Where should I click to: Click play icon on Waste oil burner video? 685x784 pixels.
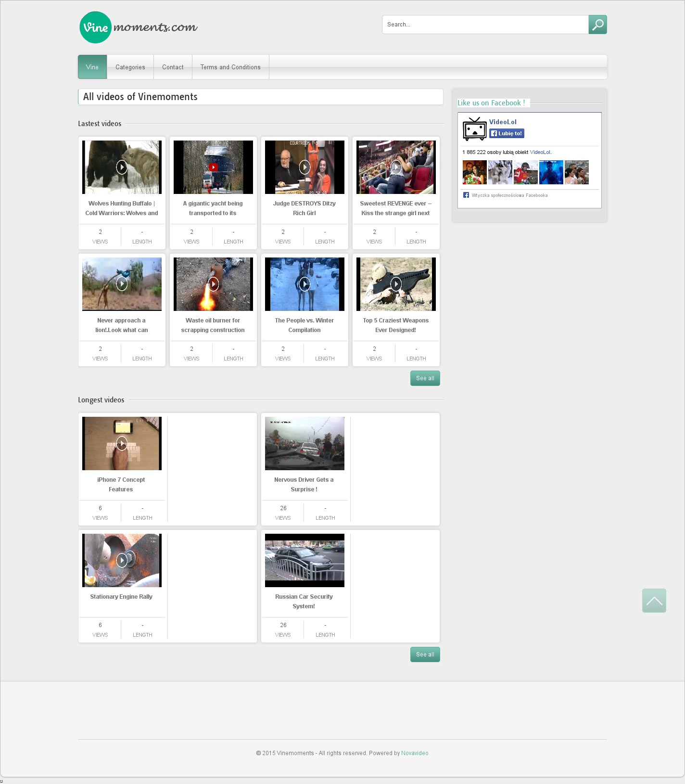(213, 284)
